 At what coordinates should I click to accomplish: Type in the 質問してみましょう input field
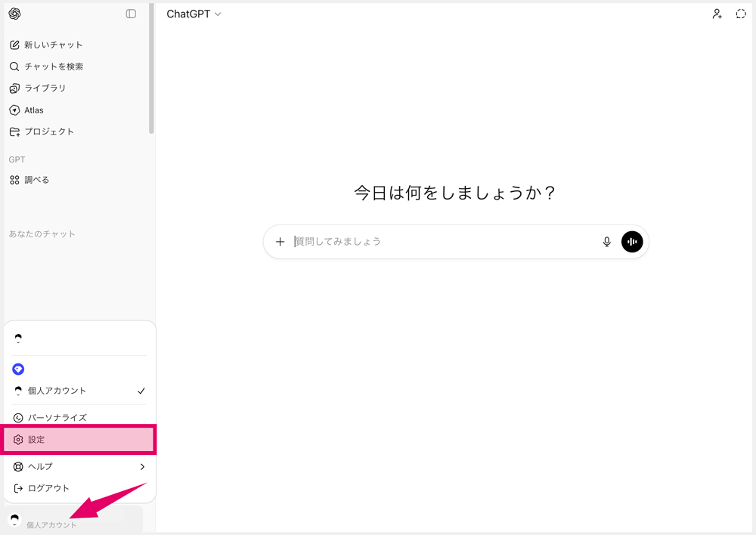click(x=442, y=242)
